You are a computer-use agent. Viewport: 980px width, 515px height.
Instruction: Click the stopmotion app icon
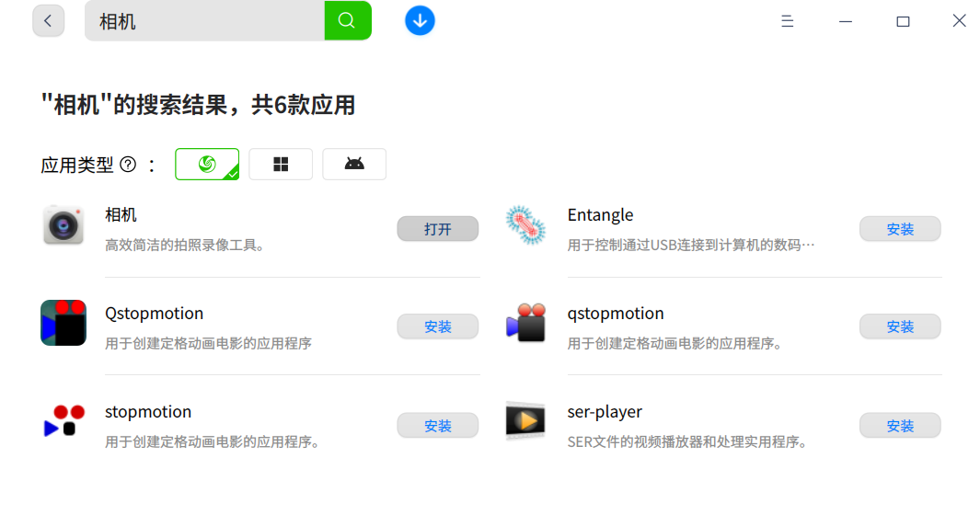click(63, 421)
